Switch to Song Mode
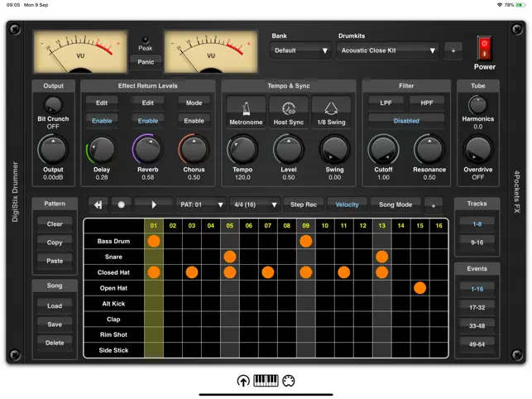This screenshot has width=532, height=399. pyautogui.click(x=395, y=204)
